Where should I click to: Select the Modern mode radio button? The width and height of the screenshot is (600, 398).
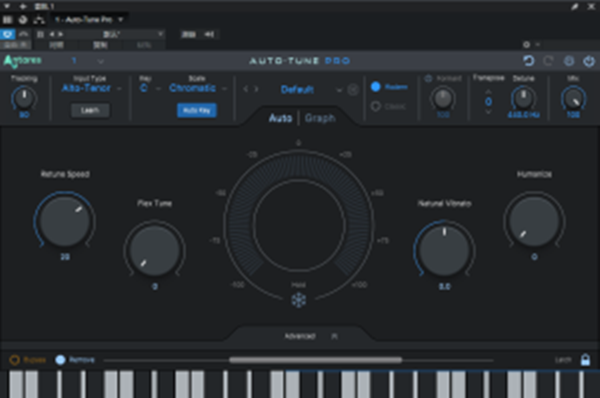(x=376, y=87)
